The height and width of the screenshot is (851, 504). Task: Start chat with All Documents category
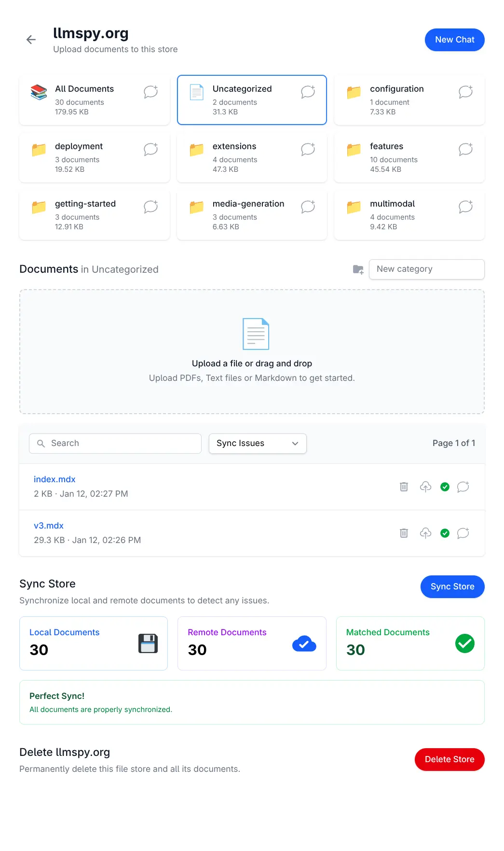click(150, 92)
